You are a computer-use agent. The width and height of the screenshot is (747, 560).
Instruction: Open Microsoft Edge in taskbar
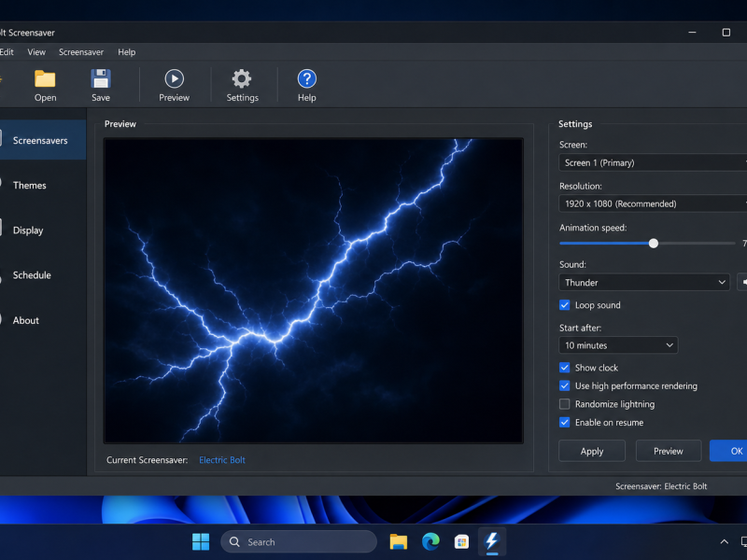(430, 541)
